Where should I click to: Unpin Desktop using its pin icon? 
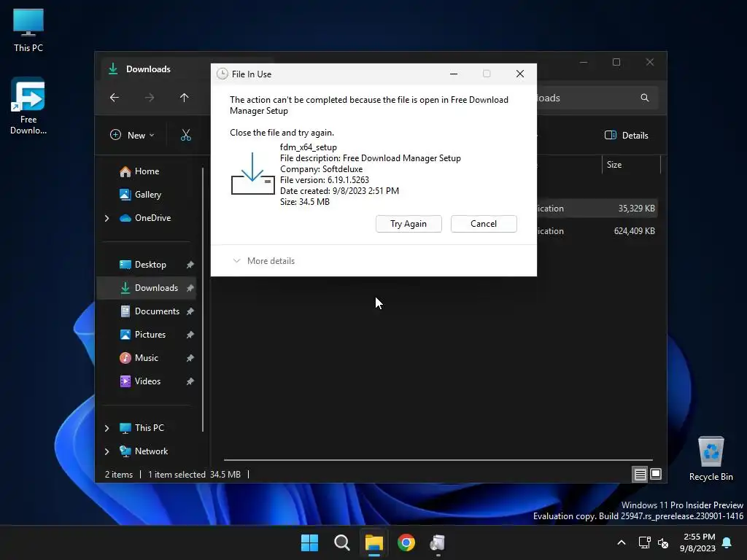[190, 265]
